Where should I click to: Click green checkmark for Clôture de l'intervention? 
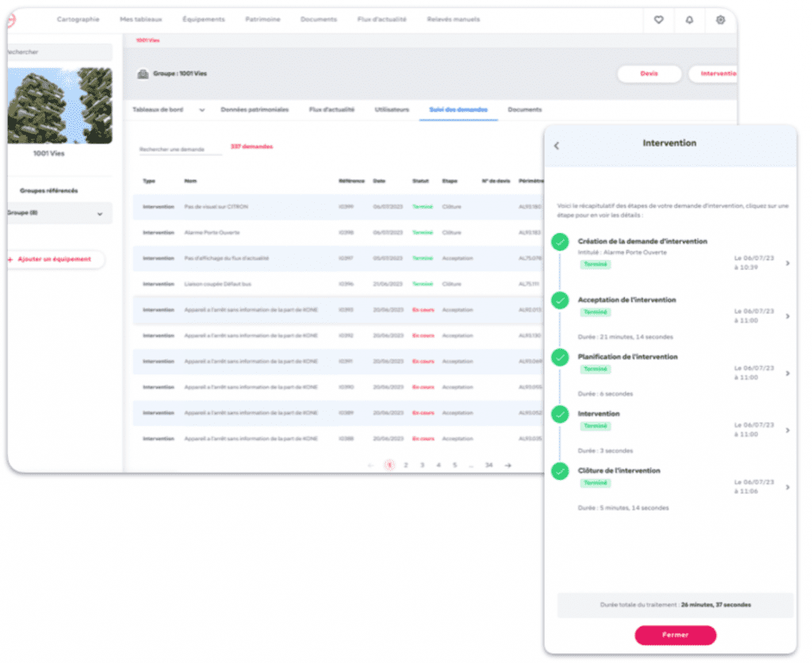click(561, 472)
